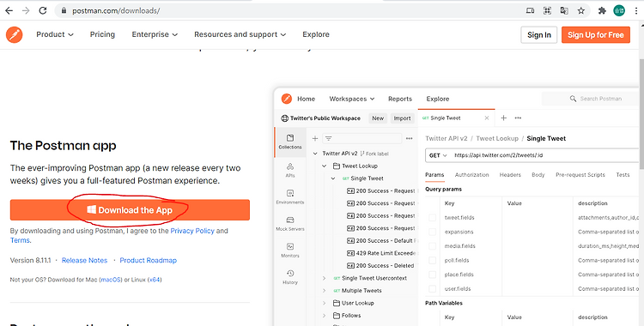Open the Release Notes link

[85, 260]
